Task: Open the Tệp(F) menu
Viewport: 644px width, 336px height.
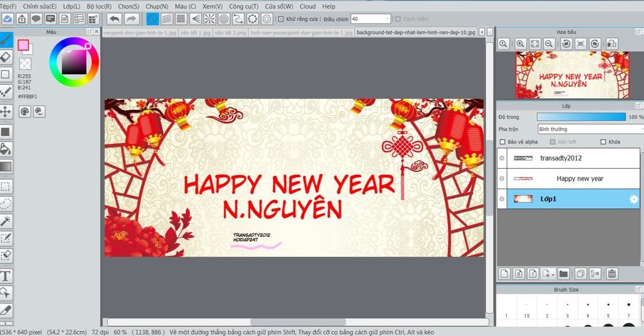Action: [x=8, y=6]
